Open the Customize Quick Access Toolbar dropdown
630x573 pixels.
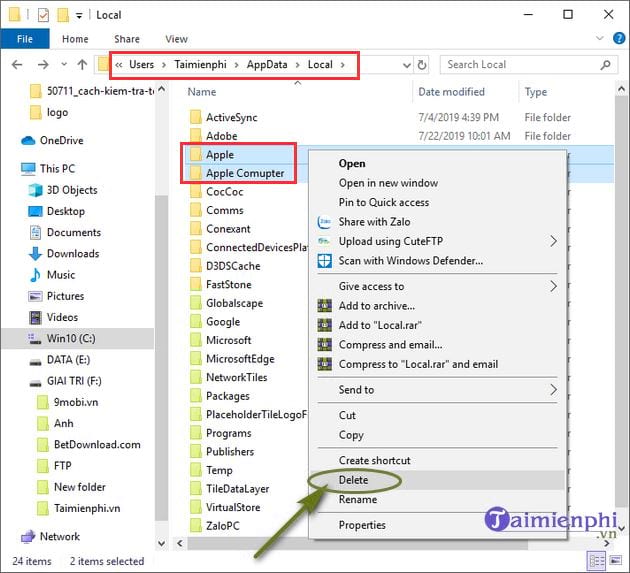(x=79, y=16)
